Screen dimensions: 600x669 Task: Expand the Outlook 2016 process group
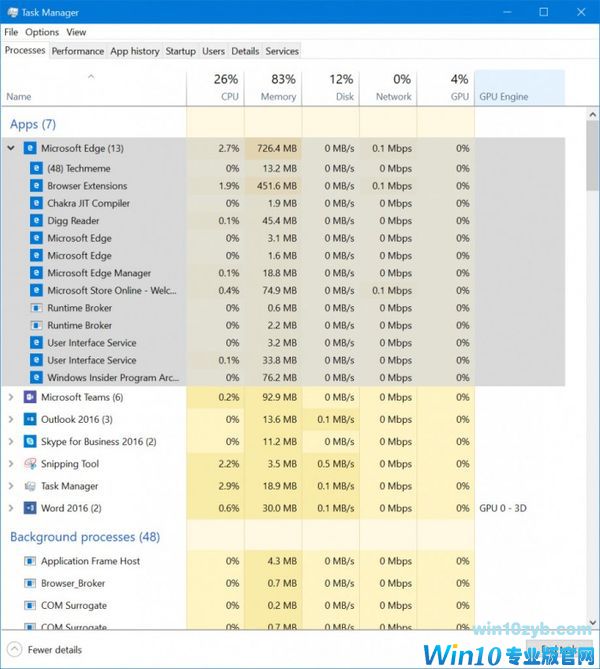11,419
